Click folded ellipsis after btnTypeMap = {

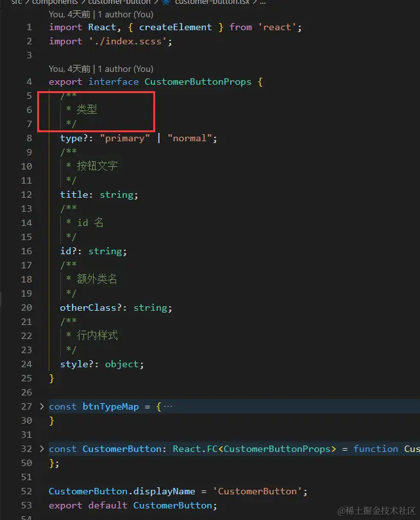point(168,406)
